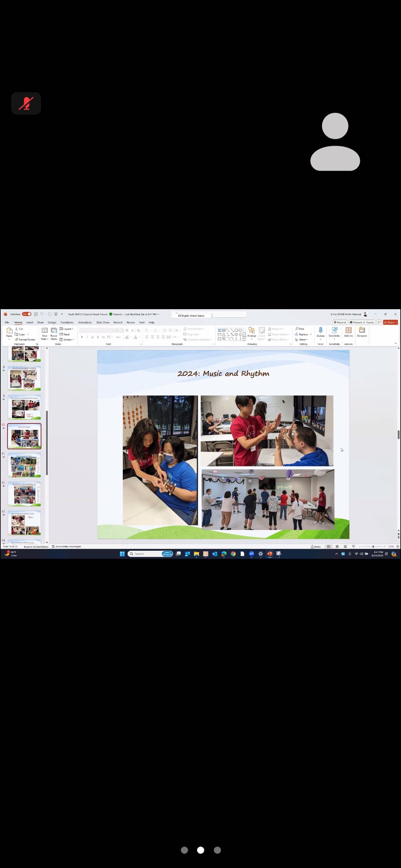Open the Insert ribbon tab
401x868 pixels.
click(30, 323)
